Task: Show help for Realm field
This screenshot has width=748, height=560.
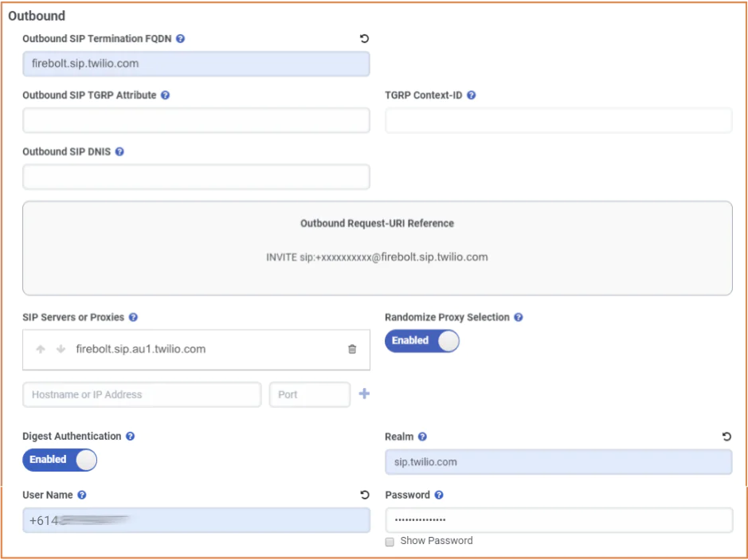Action: point(423,437)
